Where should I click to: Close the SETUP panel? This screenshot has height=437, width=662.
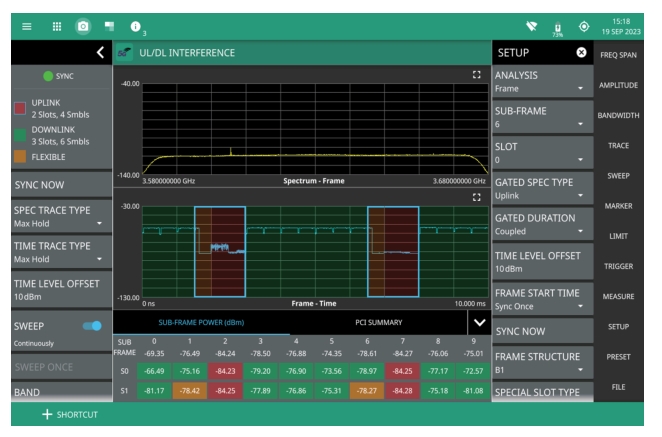[x=582, y=51]
